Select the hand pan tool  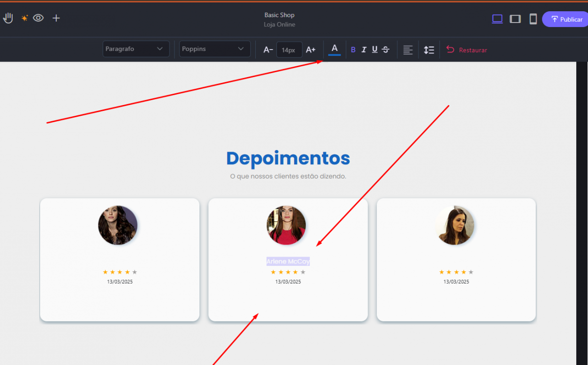[8, 18]
